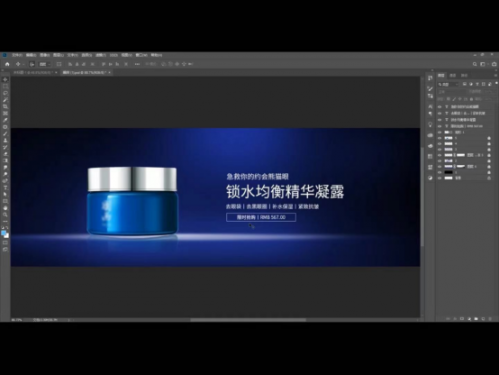The image size is (499, 375).
Task: Toggle Quick Mask mode icon
Action: point(5,243)
